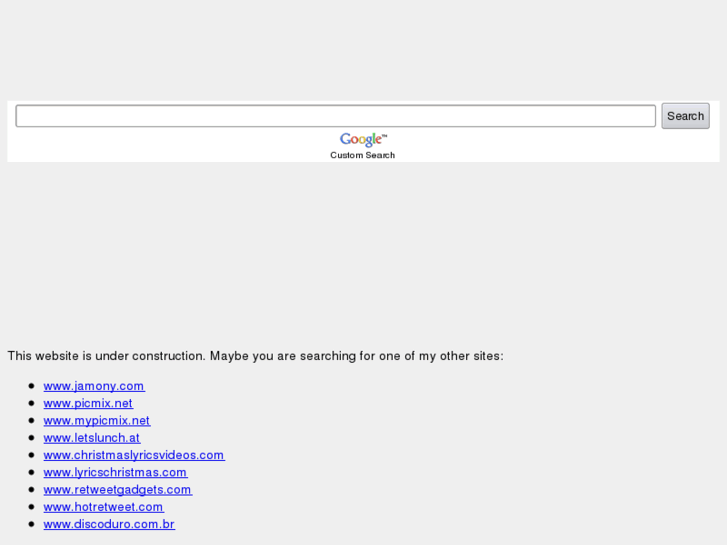Visit the www.picmix.net link

(x=88, y=404)
